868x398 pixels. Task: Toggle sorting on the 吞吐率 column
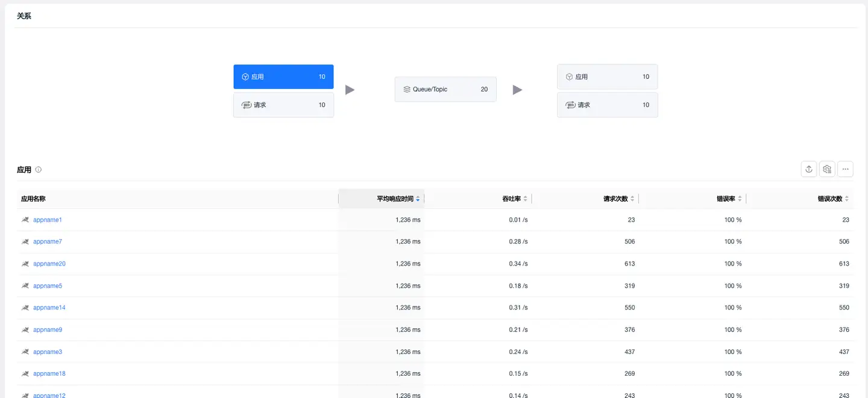coord(524,198)
